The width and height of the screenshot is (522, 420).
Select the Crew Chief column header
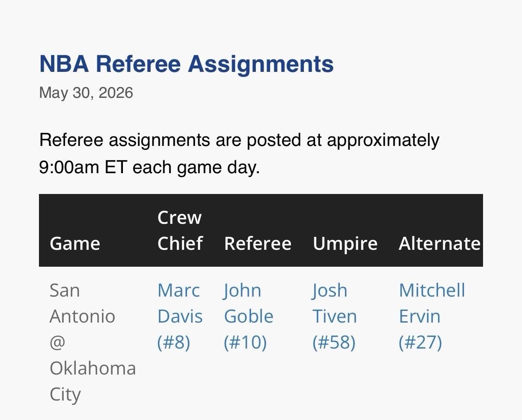[180, 230]
